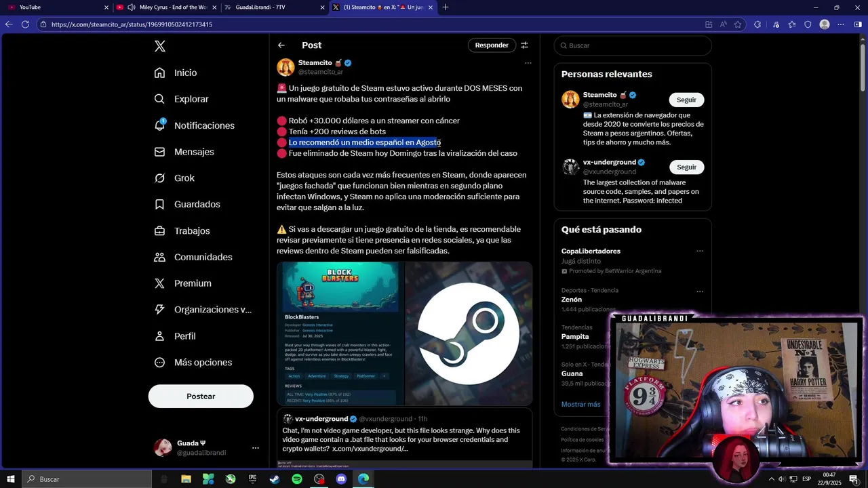Image resolution: width=868 pixels, height=488 pixels.
Task: Open Organizaciones verificadas entry
Action: [x=203, y=310]
